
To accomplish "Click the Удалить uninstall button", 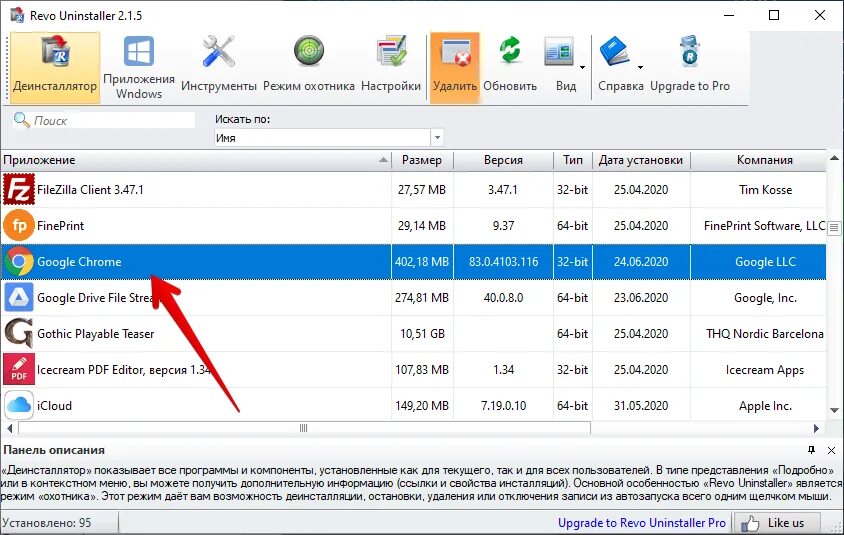I will point(455,67).
